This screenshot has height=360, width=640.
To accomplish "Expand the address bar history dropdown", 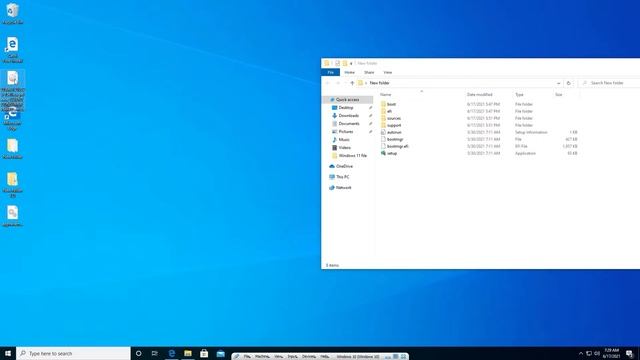I will pyautogui.click(x=558, y=83).
